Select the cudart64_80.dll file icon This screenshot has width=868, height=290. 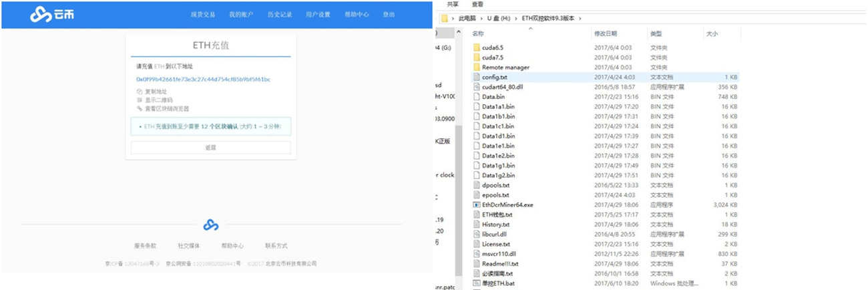click(x=476, y=87)
